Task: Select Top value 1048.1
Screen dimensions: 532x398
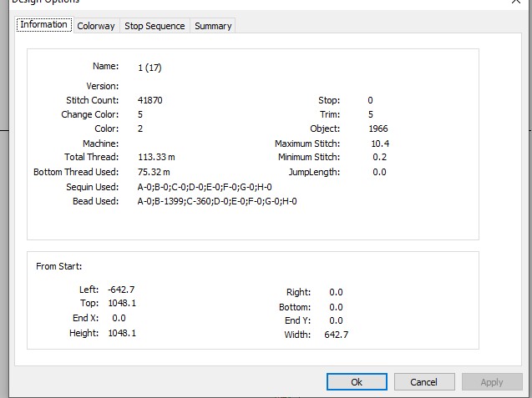Action: click(x=122, y=303)
